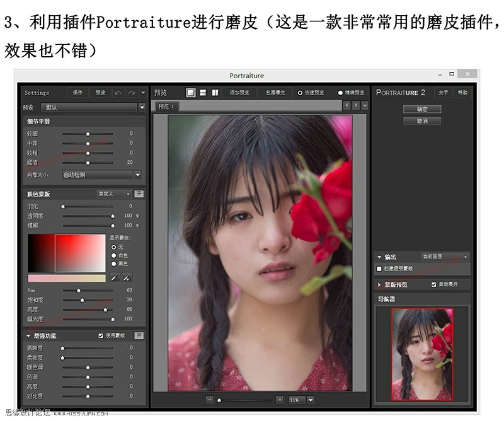Viewport: 504px width, 423px height.
Task: Click 确定 OK button
Action: click(x=422, y=109)
